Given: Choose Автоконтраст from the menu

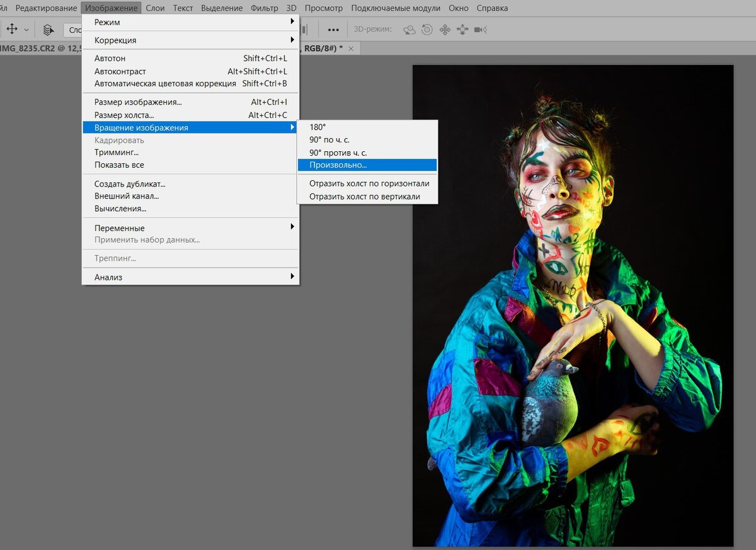Looking at the screenshot, I should (191, 71).
